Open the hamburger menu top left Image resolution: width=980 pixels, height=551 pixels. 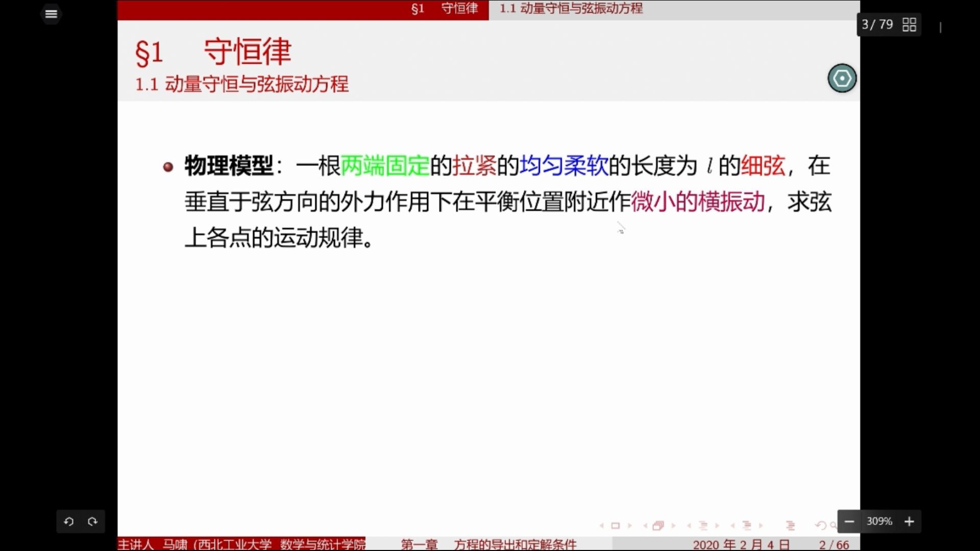click(51, 14)
